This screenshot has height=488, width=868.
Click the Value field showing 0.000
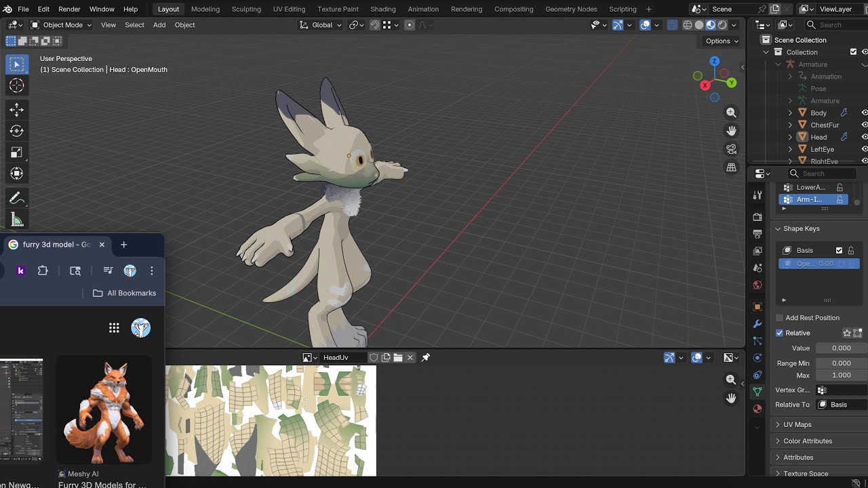842,348
